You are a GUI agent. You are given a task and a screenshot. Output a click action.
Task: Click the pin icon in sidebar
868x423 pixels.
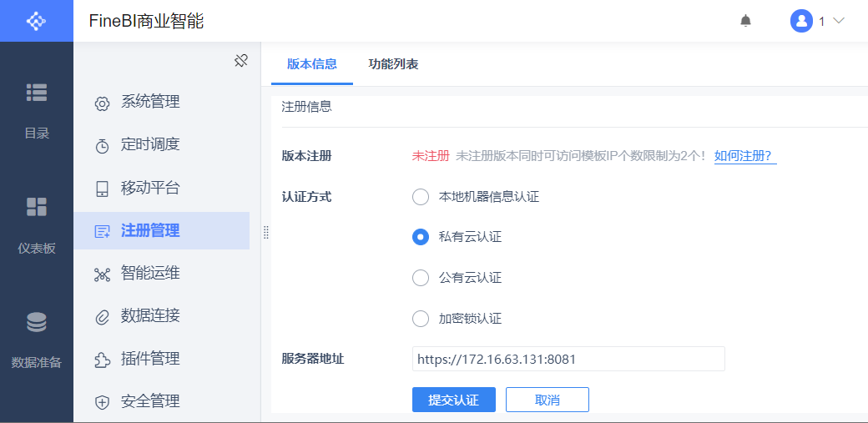click(240, 60)
